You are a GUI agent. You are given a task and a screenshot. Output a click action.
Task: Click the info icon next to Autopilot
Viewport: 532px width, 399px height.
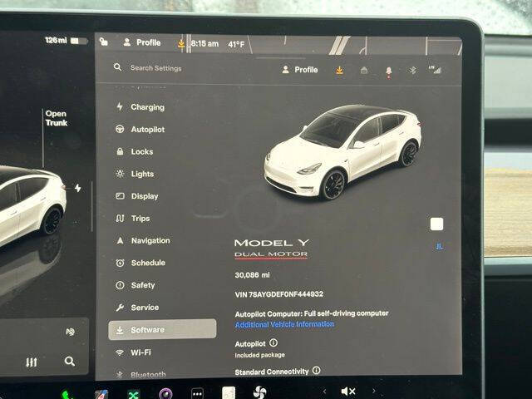tap(273, 342)
